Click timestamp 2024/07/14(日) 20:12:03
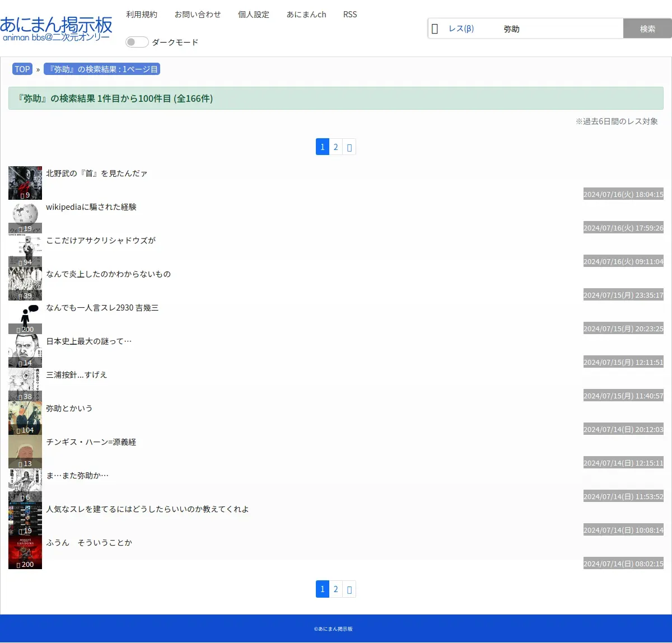The image size is (672, 643). point(623,429)
